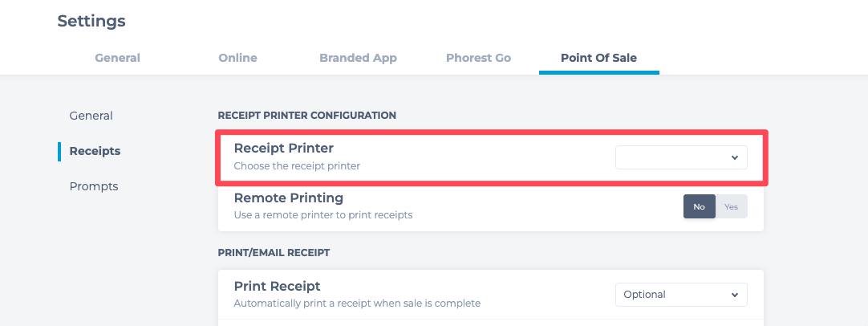868x326 pixels.
Task: Set Remote Printing to Yes
Action: pyautogui.click(x=732, y=207)
